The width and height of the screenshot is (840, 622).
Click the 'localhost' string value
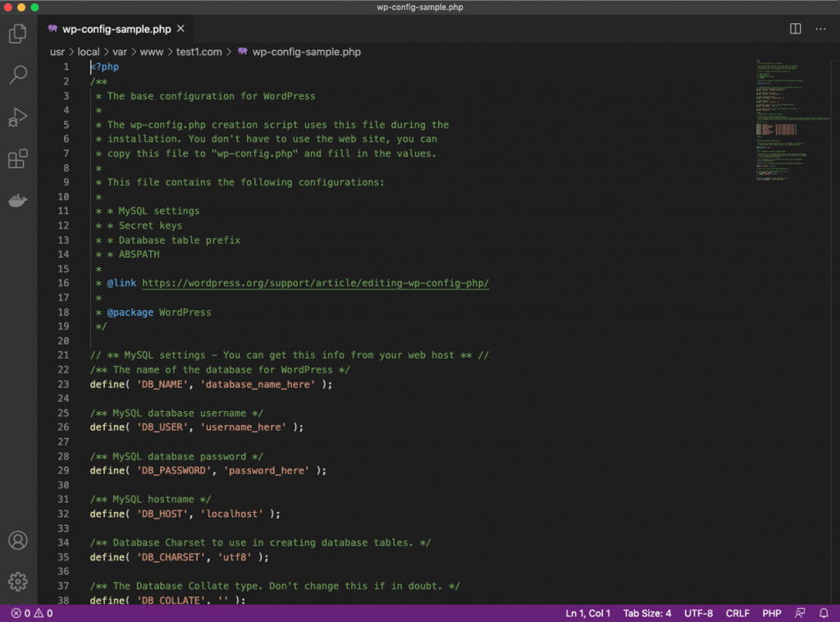click(231, 514)
